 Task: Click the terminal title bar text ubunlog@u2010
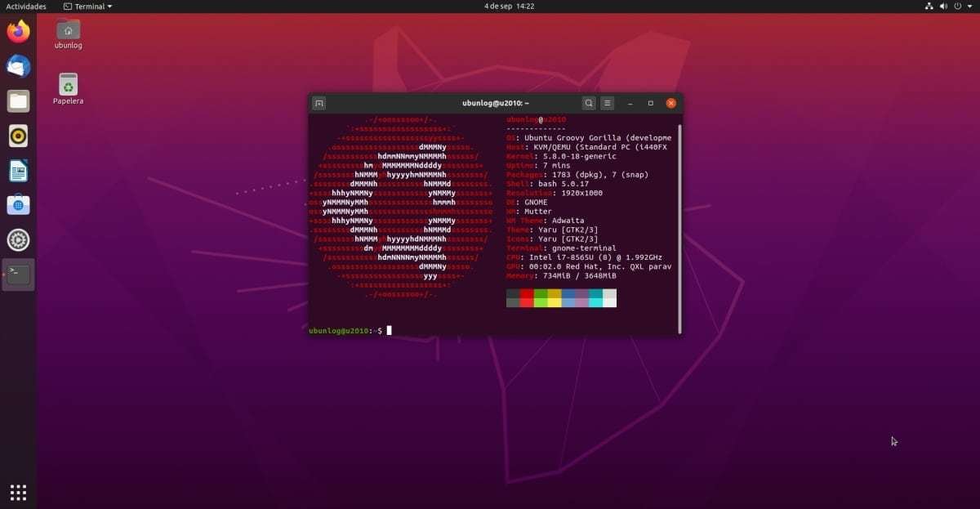point(496,103)
